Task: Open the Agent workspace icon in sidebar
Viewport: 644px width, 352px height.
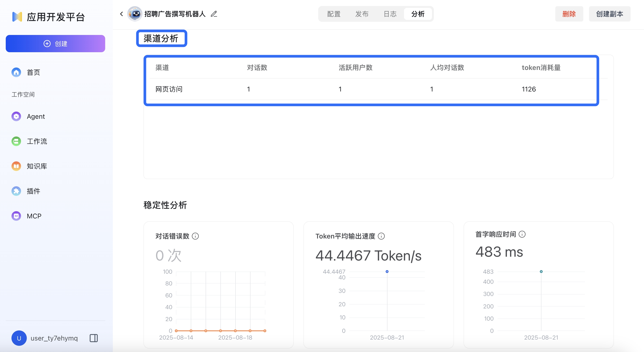Action: (16, 116)
